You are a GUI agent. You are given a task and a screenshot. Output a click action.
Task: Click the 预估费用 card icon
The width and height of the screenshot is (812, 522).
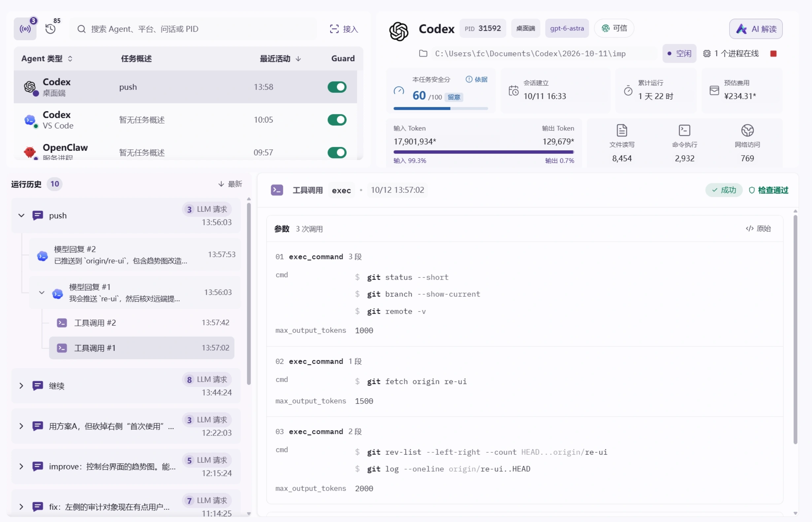point(714,90)
